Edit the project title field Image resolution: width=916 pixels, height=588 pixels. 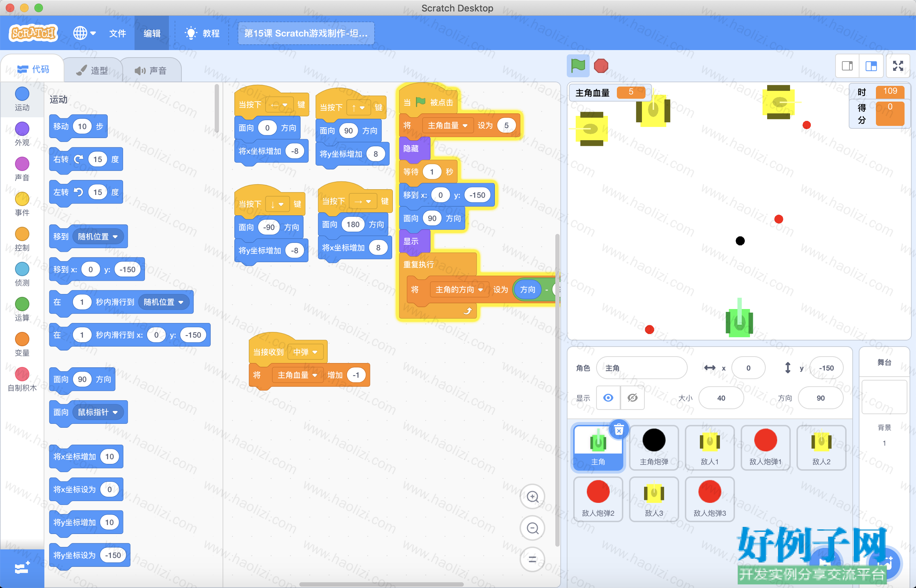(x=306, y=33)
